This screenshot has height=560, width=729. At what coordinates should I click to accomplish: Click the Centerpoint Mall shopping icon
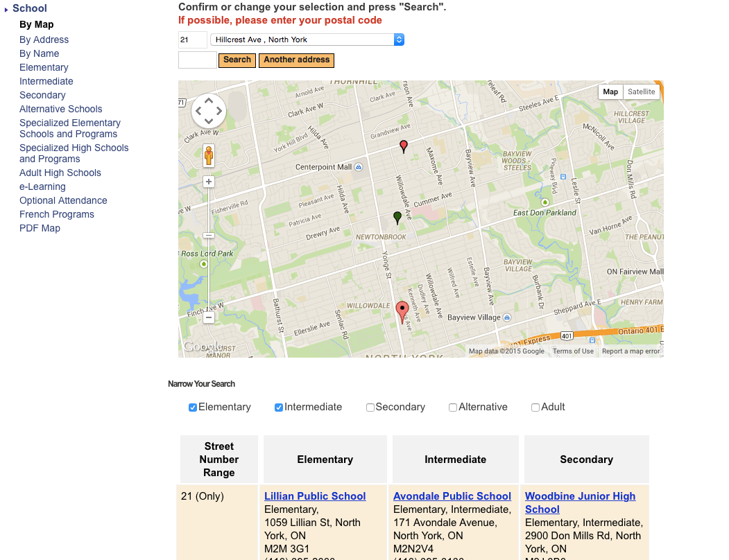click(359, 167)
